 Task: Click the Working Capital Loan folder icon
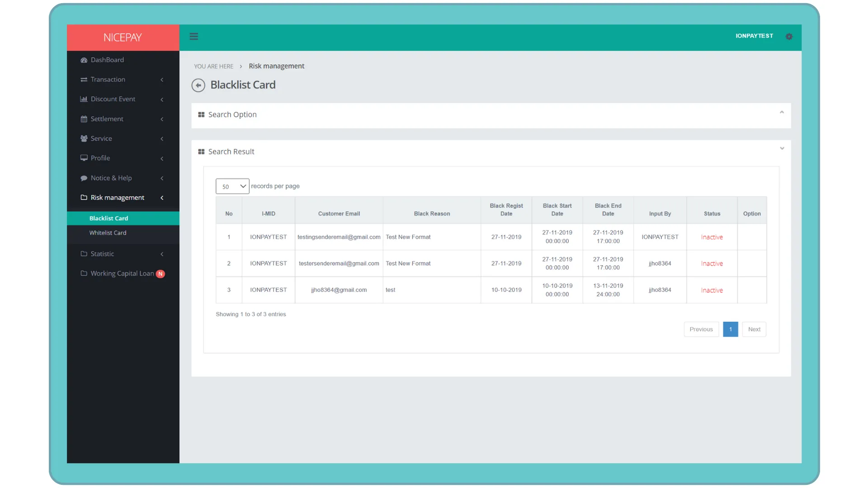pyautogui.click(x=83, y=273)
